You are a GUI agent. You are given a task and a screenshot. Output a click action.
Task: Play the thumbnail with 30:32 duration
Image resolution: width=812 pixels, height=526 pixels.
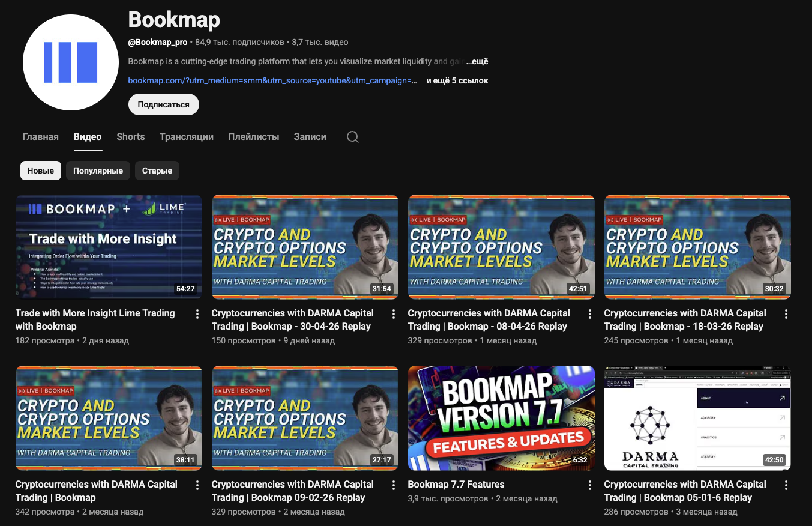point(697,246)
